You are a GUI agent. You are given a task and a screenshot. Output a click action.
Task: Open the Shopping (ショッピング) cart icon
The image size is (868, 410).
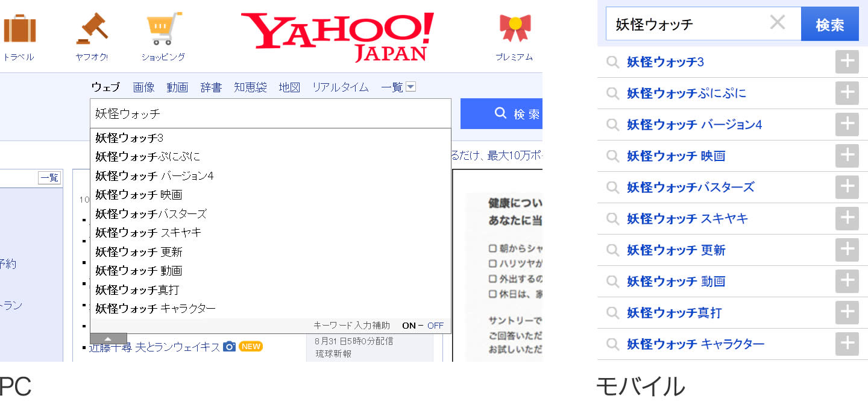pos(164,28)
